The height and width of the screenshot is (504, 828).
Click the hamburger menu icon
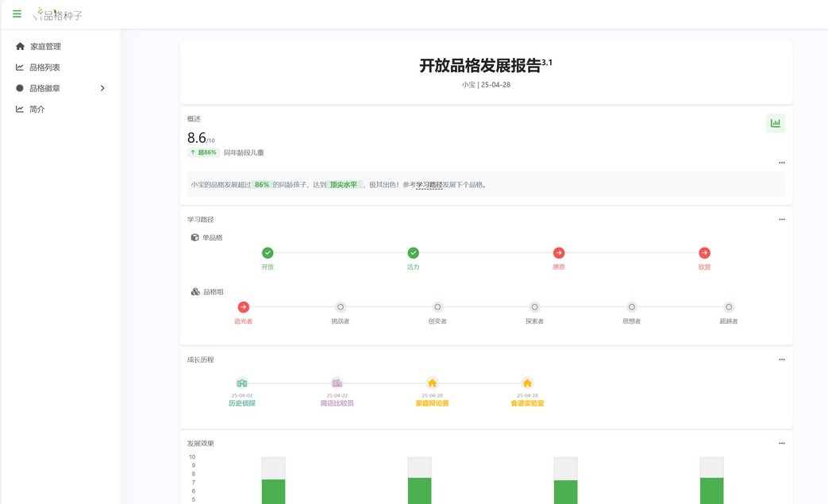coord(17,14)
